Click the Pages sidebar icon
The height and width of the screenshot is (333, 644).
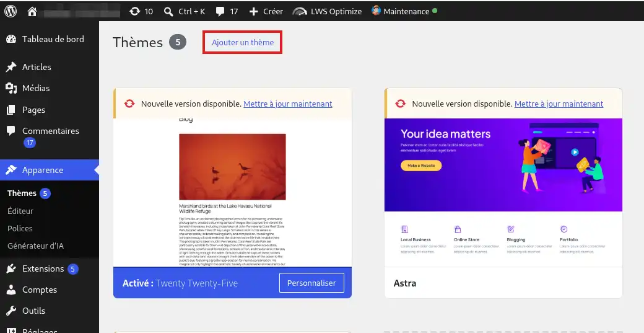pyautogui.click(x=11, y=110)
